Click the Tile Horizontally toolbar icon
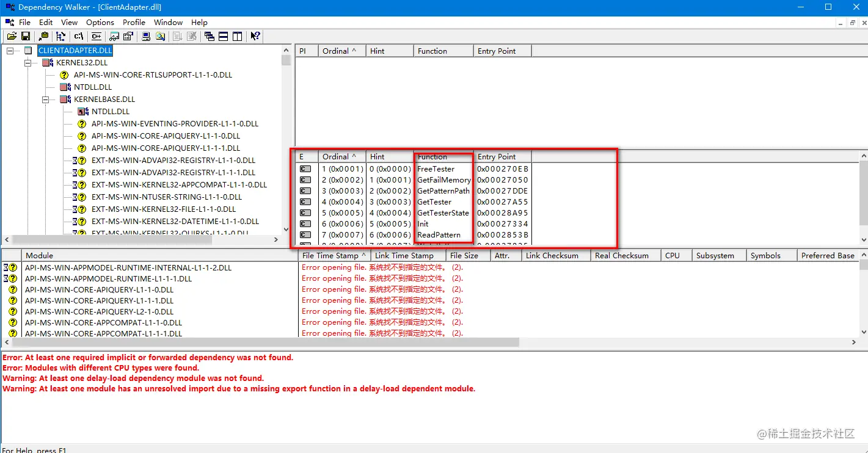This screenshot has height=453, width=868. tap(224, 37)
